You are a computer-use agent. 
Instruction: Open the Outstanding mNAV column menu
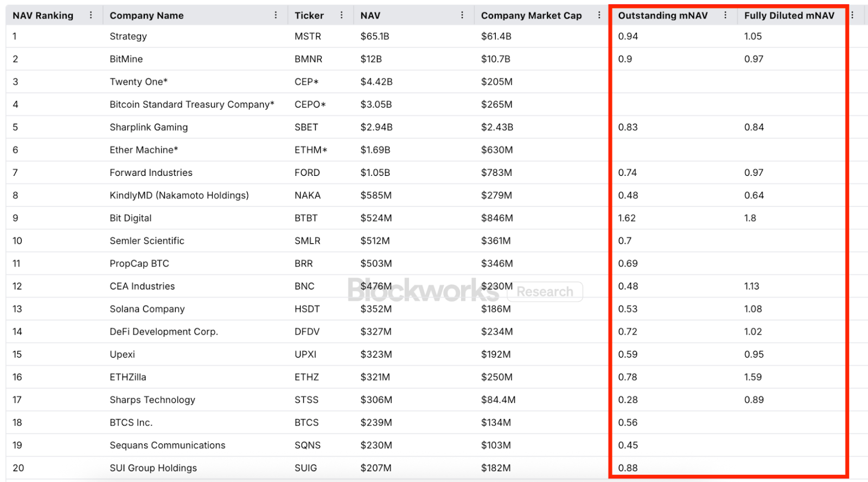coord(725,15)
